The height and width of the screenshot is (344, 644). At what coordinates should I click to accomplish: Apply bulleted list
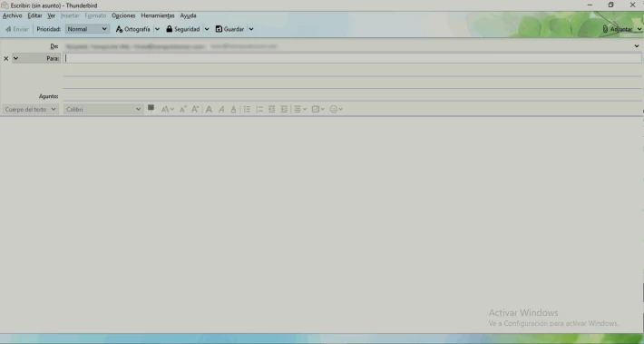tap(247, 109)
